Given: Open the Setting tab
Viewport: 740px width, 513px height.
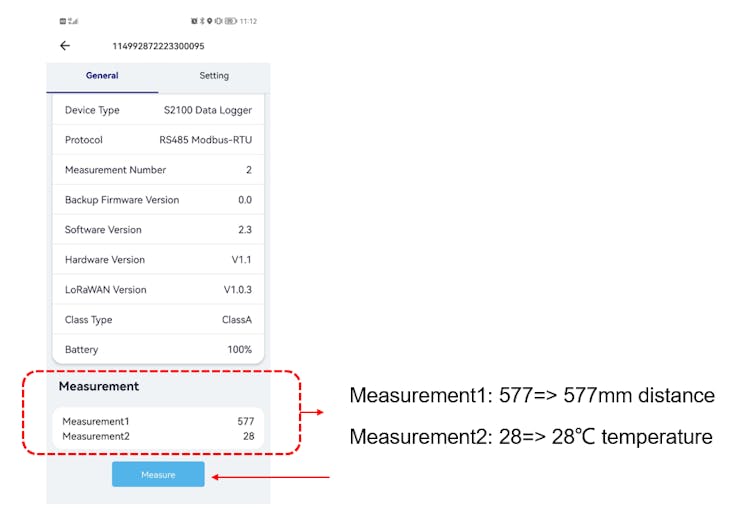Looking at the screenshot, I should coord(214,76).
